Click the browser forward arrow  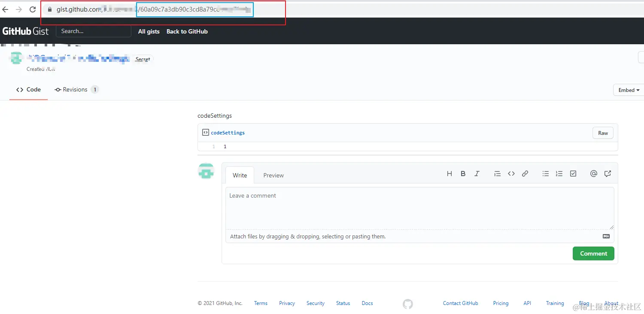tap(19, 9)
